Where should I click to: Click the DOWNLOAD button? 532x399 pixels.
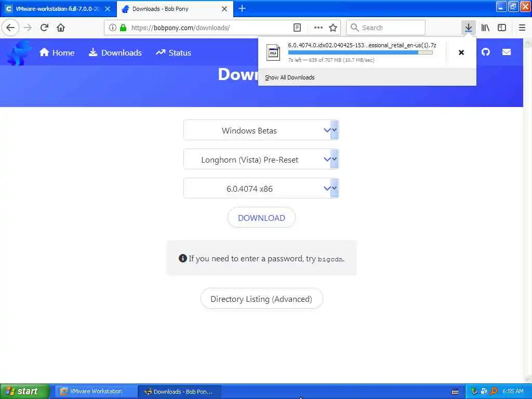pos(261,218)
